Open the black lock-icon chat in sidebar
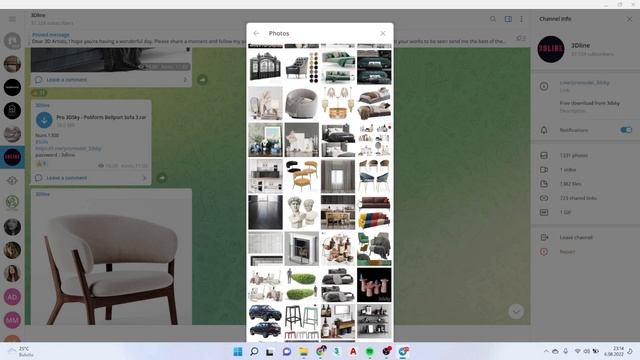The width and height of the screenshot is (640, 360). [12, 111]
